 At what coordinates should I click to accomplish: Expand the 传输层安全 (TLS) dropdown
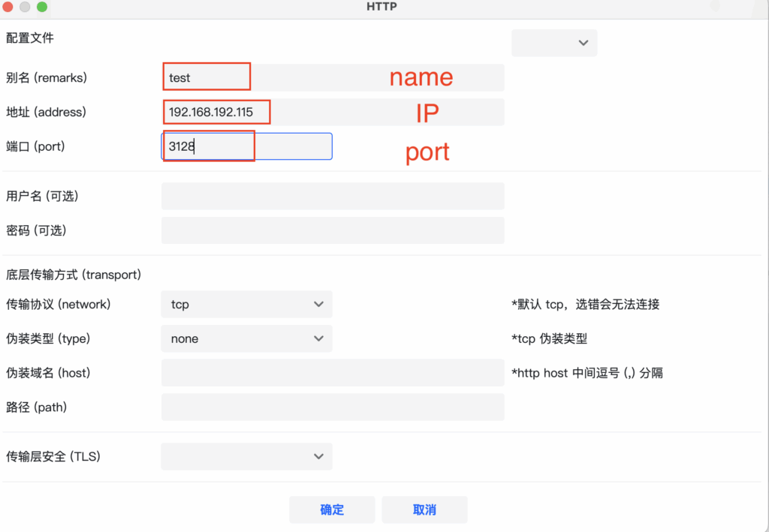point(246,456)
